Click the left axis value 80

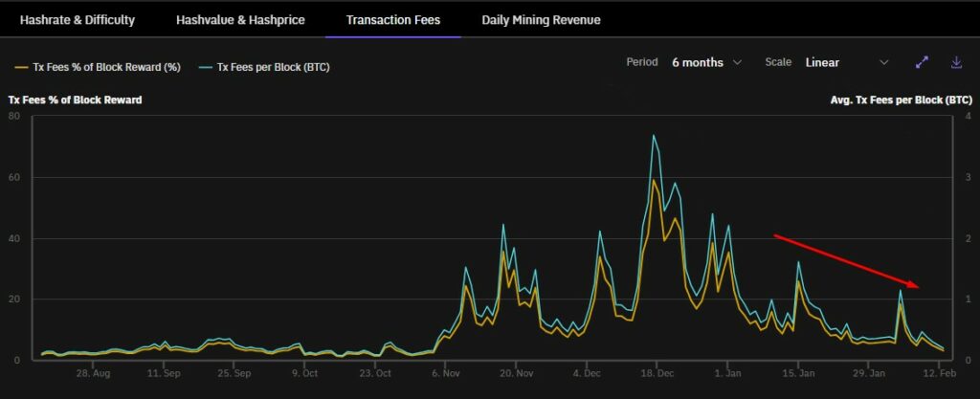[14, 116]
